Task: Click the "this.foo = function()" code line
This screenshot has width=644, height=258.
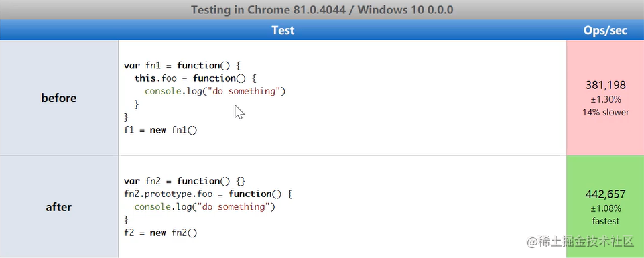Action: [x=195, y=78]
